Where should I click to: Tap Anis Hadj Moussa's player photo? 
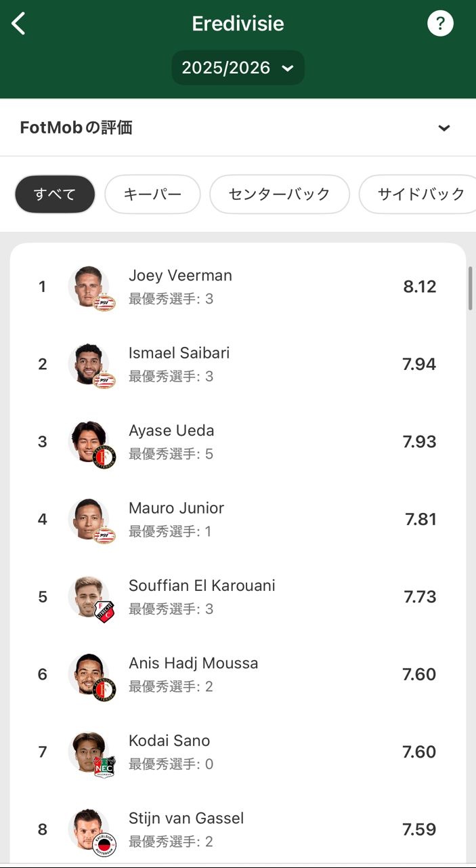pyautogui.click(x=89, y=674)
